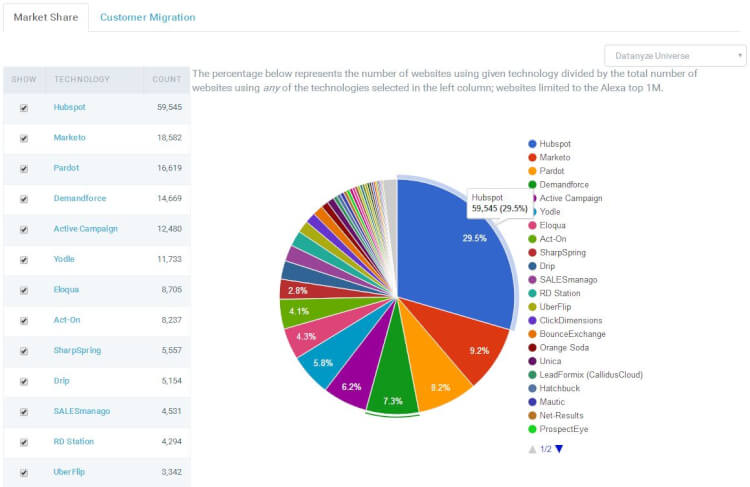The width and height of the screenshot is (750, 487).
Task: Select the BounceExchange legend entry
Action: (567, 334)
